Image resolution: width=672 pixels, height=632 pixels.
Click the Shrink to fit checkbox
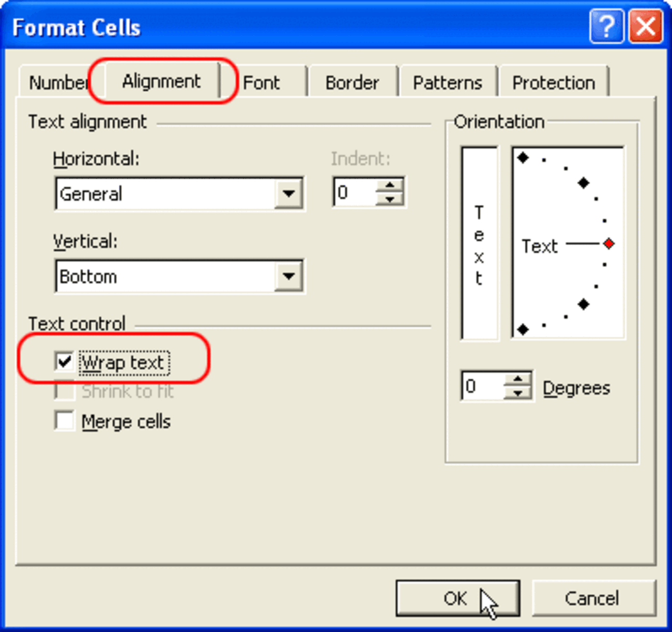coord(65,391)
